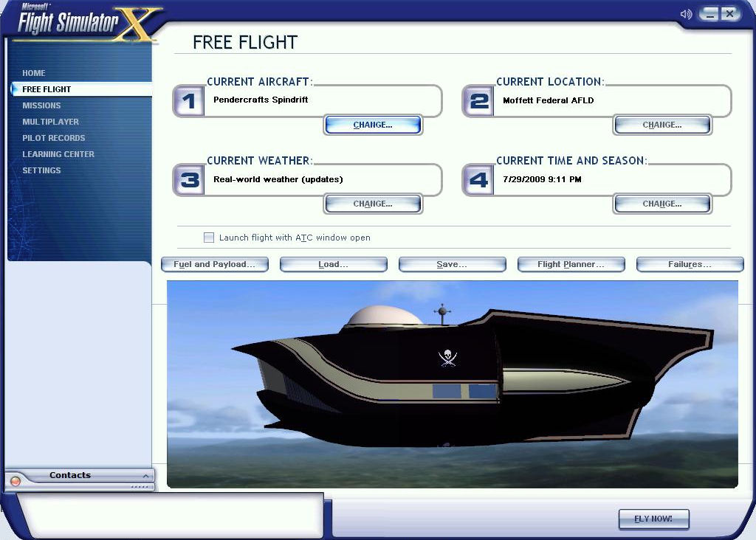Go to the Home menu item
The width and height of the screenshot is (756, 540).
pyautogui.click(x=34, y=73)
